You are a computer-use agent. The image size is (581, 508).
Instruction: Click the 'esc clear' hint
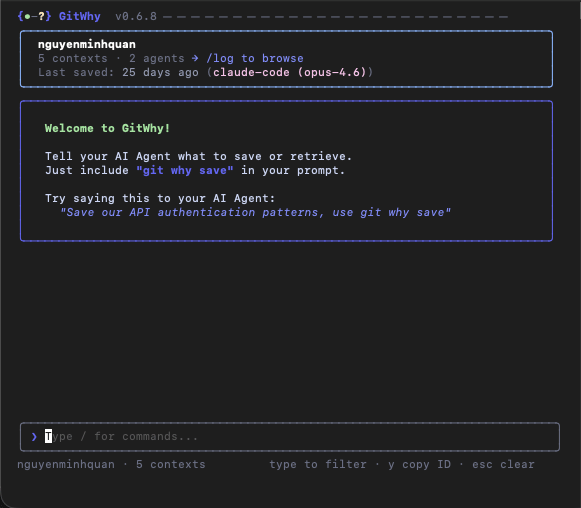click(x=503, y=465)
